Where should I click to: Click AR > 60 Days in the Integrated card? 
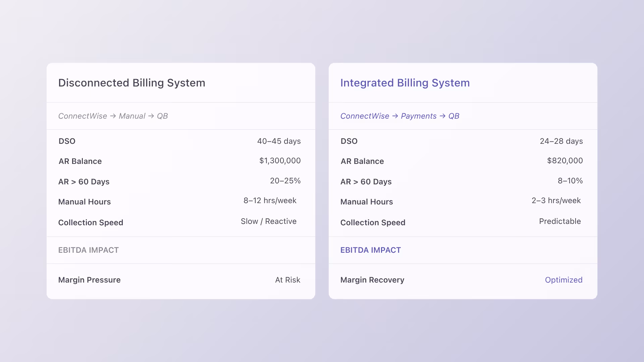coord(366,182)
